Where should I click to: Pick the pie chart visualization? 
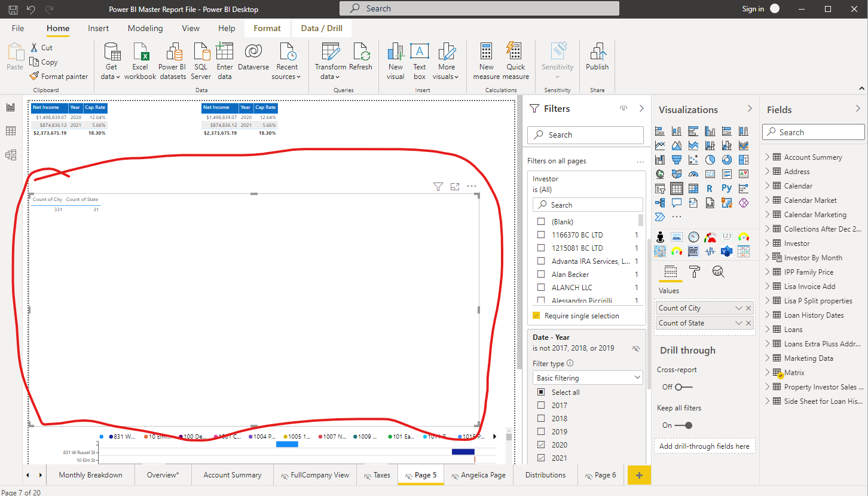(710, 160)
